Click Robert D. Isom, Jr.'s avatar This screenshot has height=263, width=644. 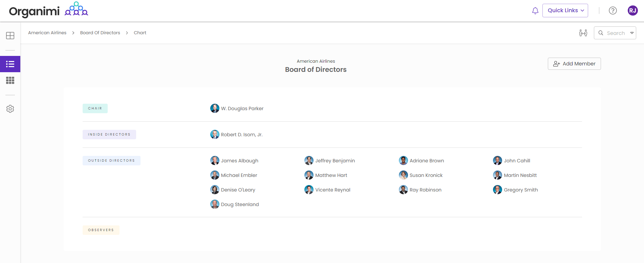(x=215, y=135)
